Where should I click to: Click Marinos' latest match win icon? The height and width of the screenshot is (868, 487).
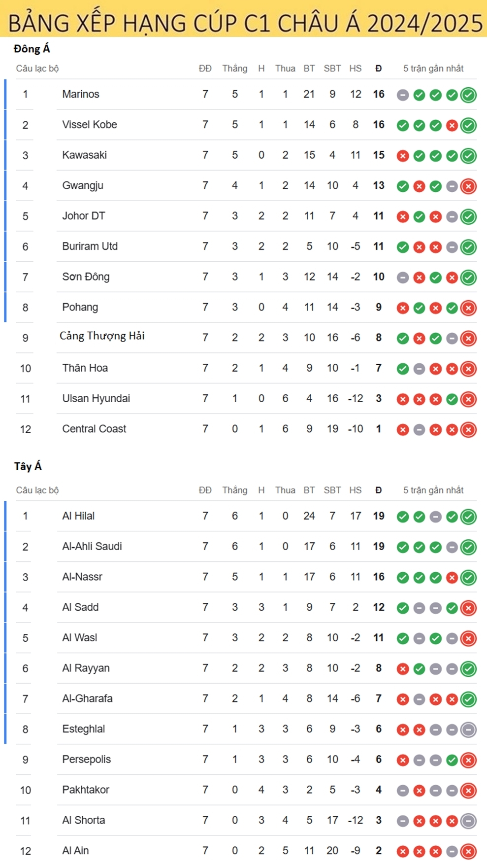[468, 95]
